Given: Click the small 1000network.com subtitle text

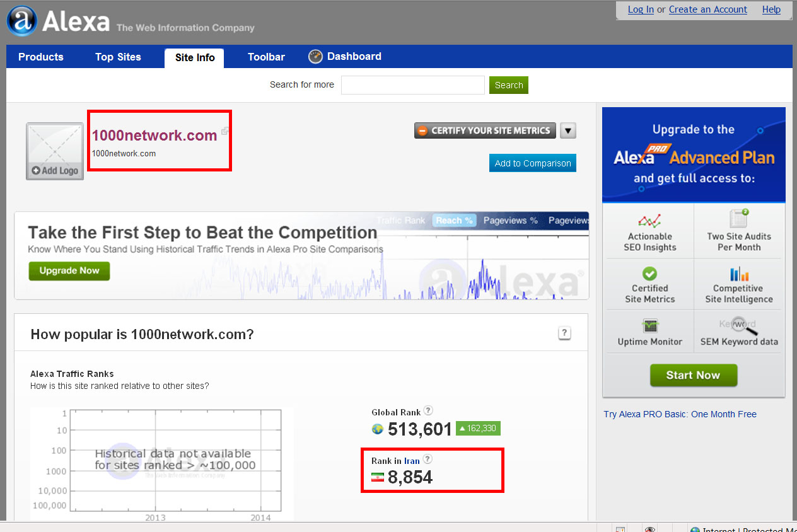Looking at the screenshot, I should [124, 153].
